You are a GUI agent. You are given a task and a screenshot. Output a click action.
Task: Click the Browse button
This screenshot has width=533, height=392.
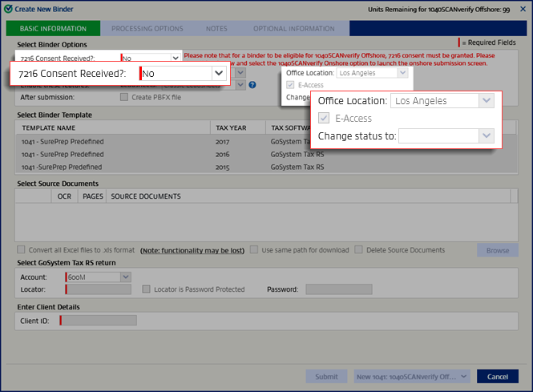coord(497,250)
